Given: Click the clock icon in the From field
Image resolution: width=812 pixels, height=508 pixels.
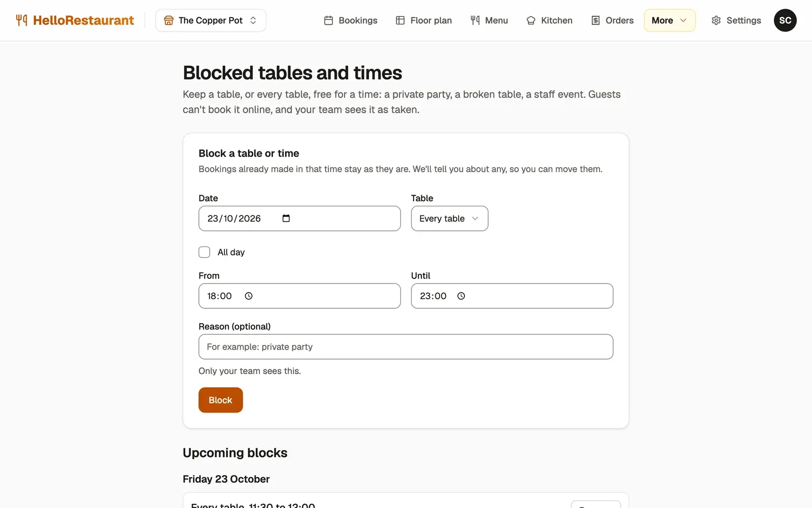Looking at the screenshot, I should tap(249, 296).
